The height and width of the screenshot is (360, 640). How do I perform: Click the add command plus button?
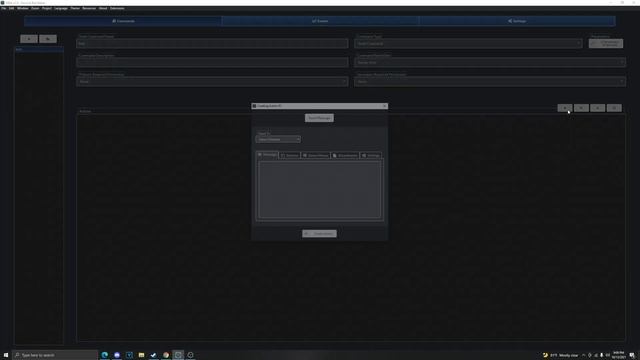29,39
